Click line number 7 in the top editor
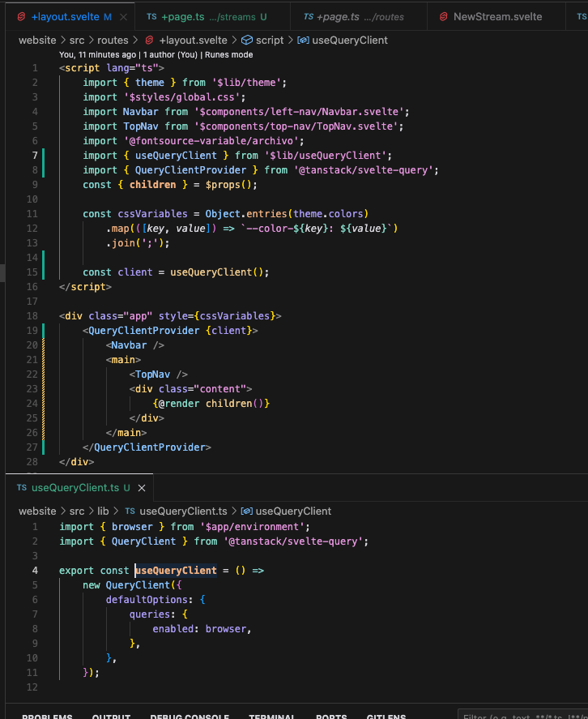 click(35, 156)
